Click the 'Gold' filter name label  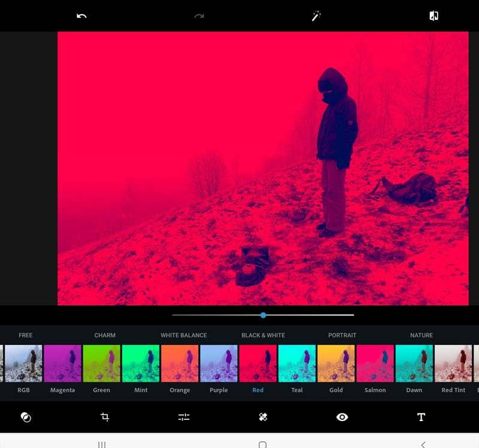336,390
